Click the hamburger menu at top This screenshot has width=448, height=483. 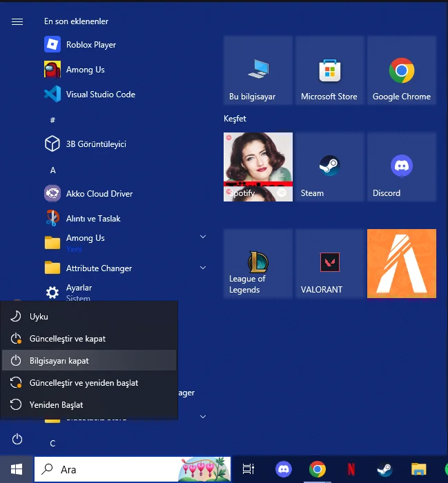click(17, 21)
